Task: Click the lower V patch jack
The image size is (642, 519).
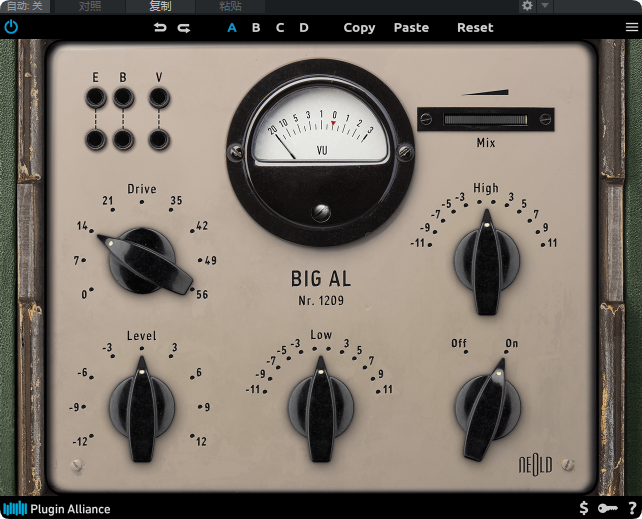Action: pos(159,139)
